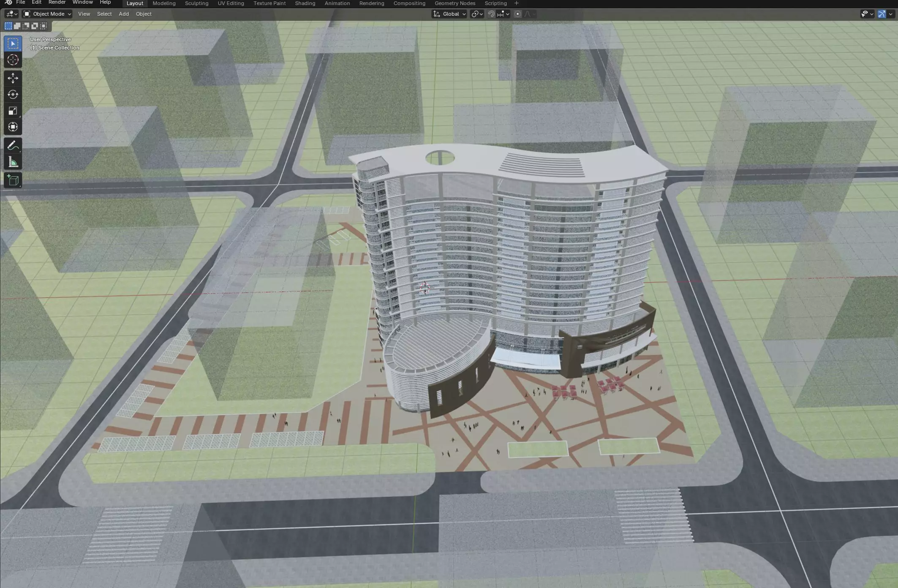Switch to UV Editing workspace tab

click(231, 3)
